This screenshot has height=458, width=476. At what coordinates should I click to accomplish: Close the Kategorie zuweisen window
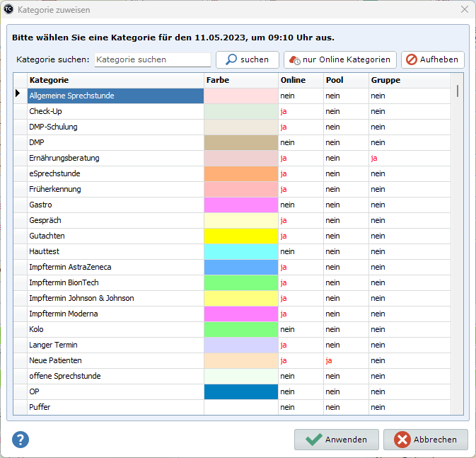[465, 10]
